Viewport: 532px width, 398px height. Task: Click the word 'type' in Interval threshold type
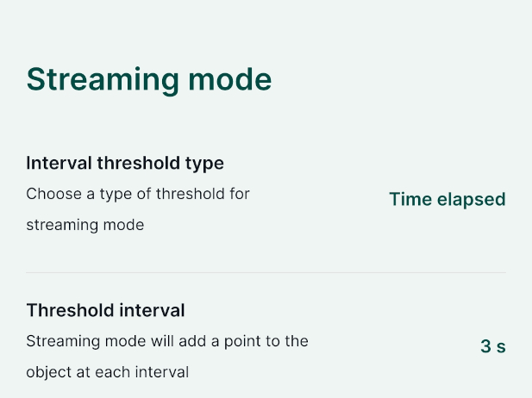coord(206,163)
